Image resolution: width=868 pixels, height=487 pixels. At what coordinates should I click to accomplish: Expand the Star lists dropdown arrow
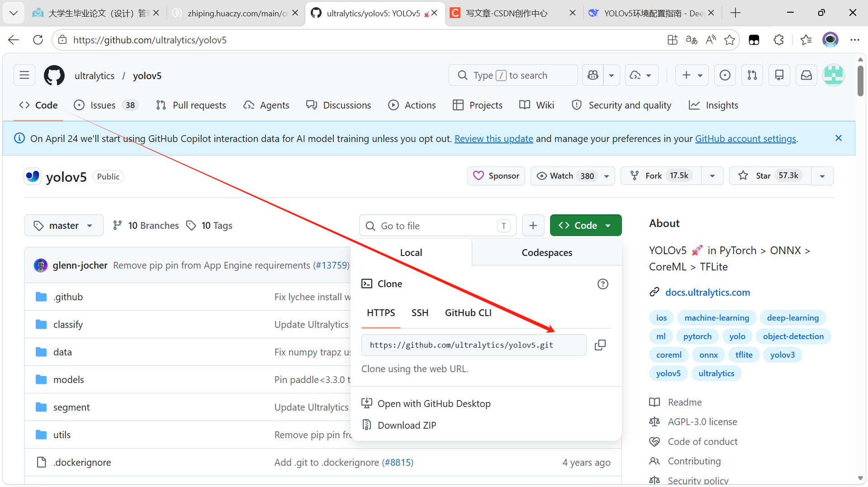click(x=822, y=176)
